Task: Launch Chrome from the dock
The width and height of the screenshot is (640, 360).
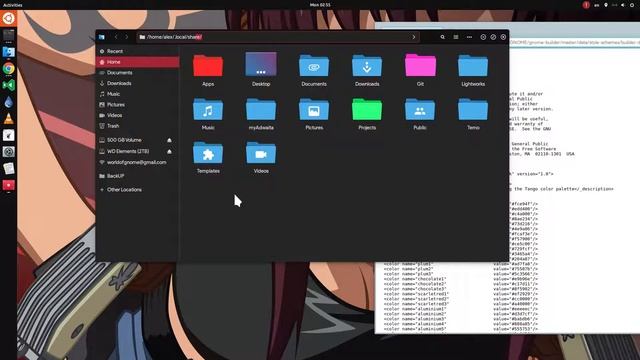Action: pos(9,69)
